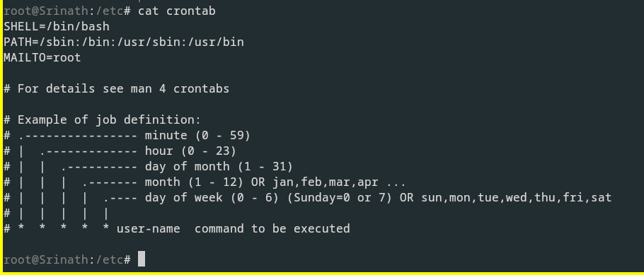Click the PATH=/sbin:/bin:/usr/sbin:/usr/bin line
Screen dimensions: 644x275
124,42
